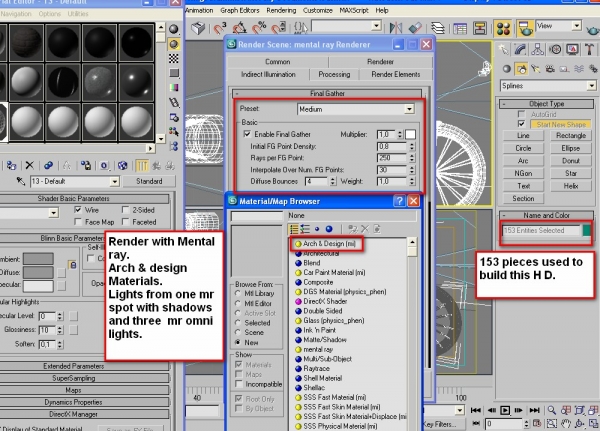
Task: Enable the 2-Sided checkbox
Action: (125, 210)
